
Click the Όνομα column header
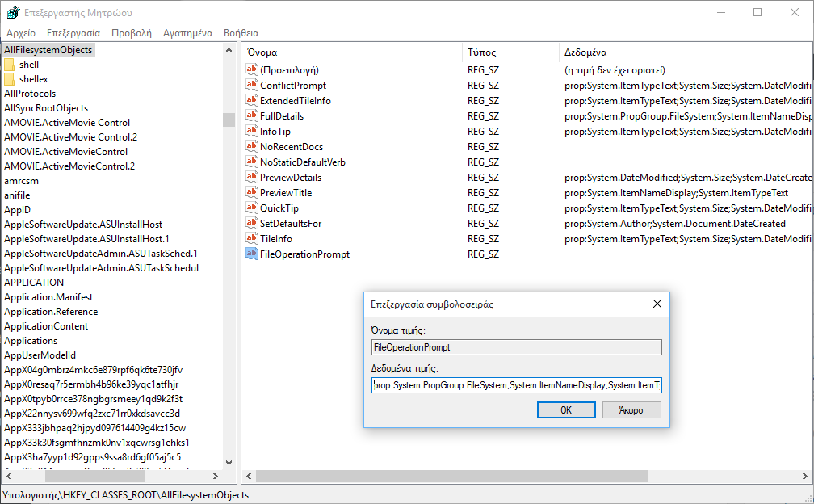262,52
